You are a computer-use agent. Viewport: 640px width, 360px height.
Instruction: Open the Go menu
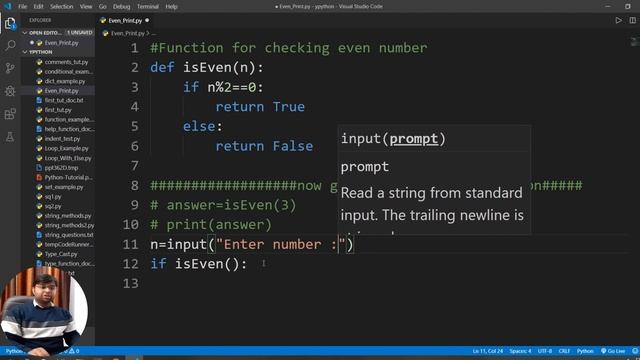point(102,7)
